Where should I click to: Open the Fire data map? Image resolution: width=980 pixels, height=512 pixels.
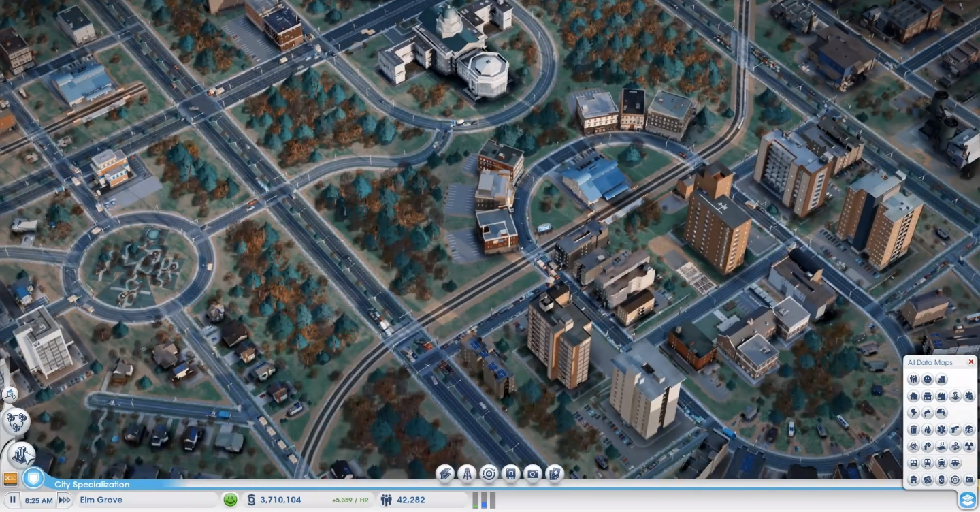tap(927, 430)
